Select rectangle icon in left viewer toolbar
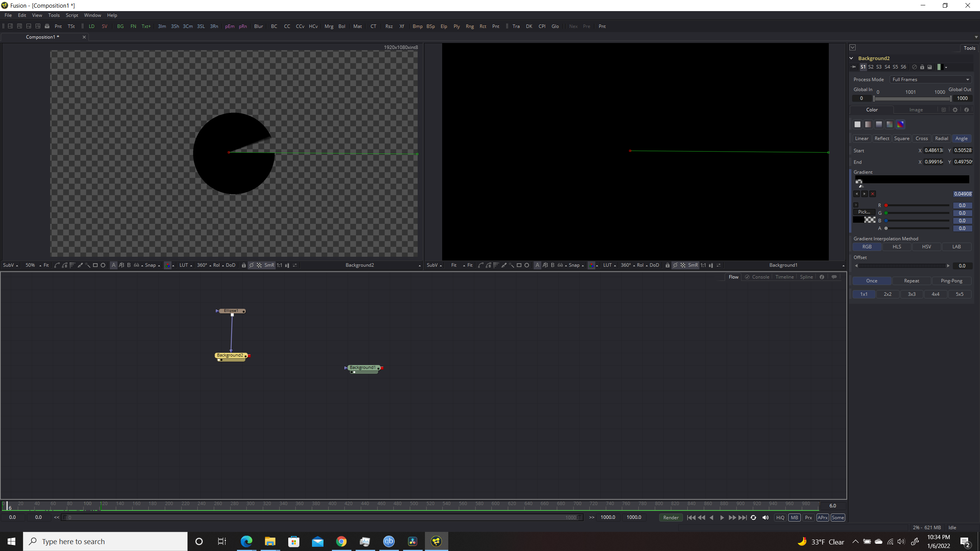This screenshot has height=551, width=980. point(95,265)
